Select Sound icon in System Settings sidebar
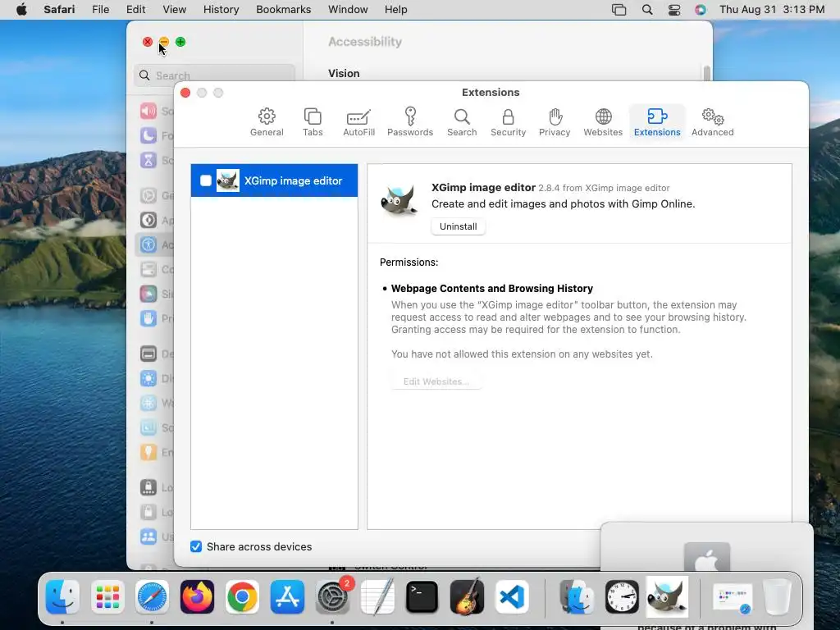 (148, 111)
